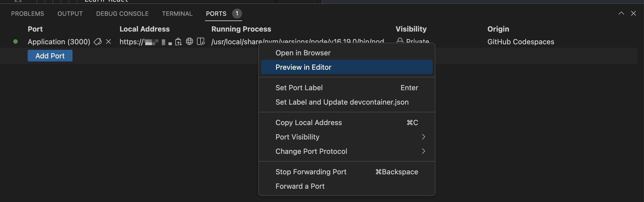This screenshot has width=644, height=202.
Task: Select Preview in Editor menu item
Action: pos(347,67)
